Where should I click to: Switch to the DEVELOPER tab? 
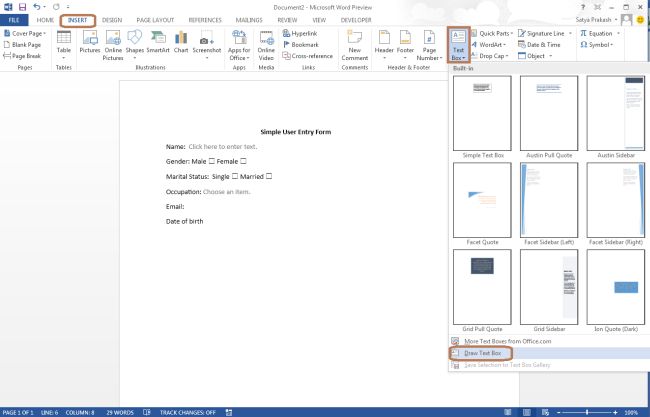click(x=356, y=20)
